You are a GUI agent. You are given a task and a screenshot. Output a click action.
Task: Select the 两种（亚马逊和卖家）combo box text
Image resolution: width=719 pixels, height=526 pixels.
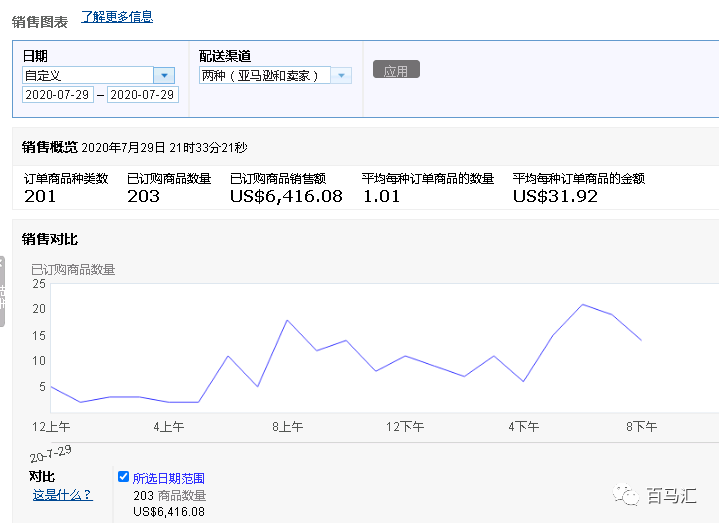pyautogui.click(x=265, y=76)
